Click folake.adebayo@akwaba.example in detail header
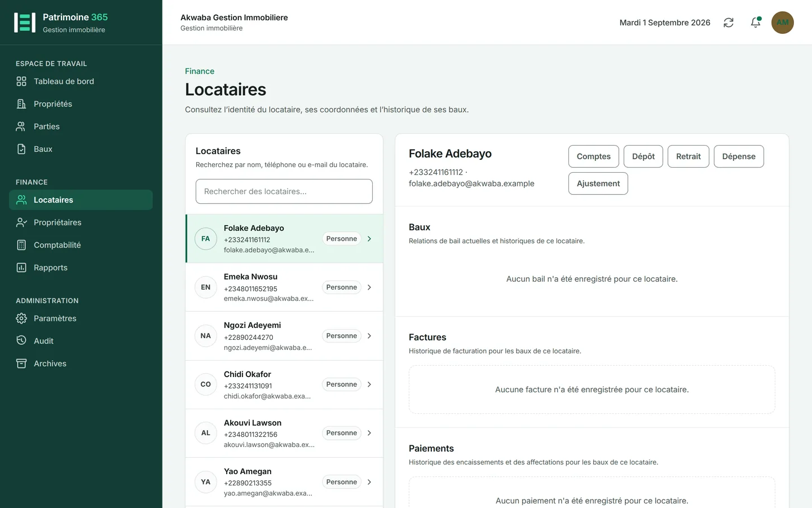The width and height of the screenshot is (812, 508). pyautogui.click(x=471, y=183)
